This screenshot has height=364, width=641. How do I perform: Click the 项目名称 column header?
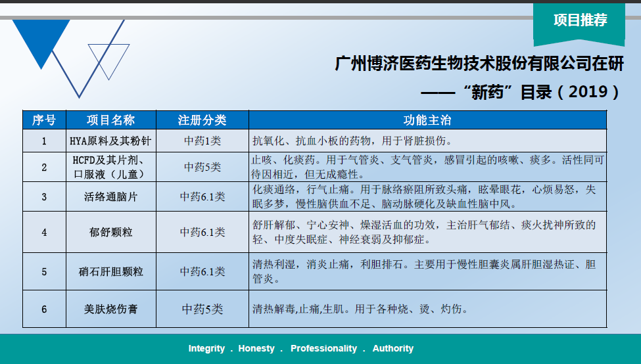coord(110,120)
